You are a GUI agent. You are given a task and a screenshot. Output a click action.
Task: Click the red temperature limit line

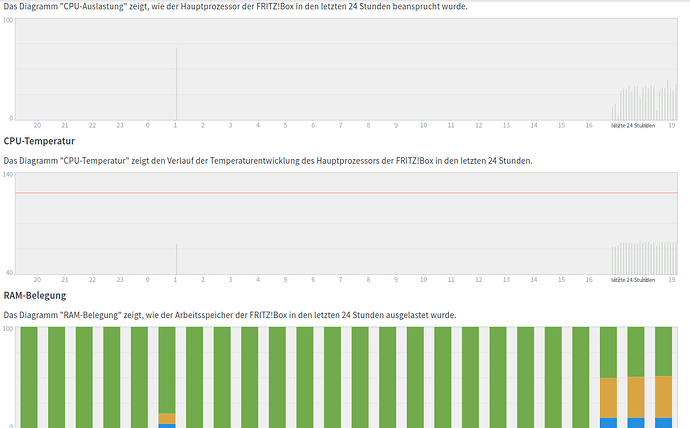tap(346, 193)
